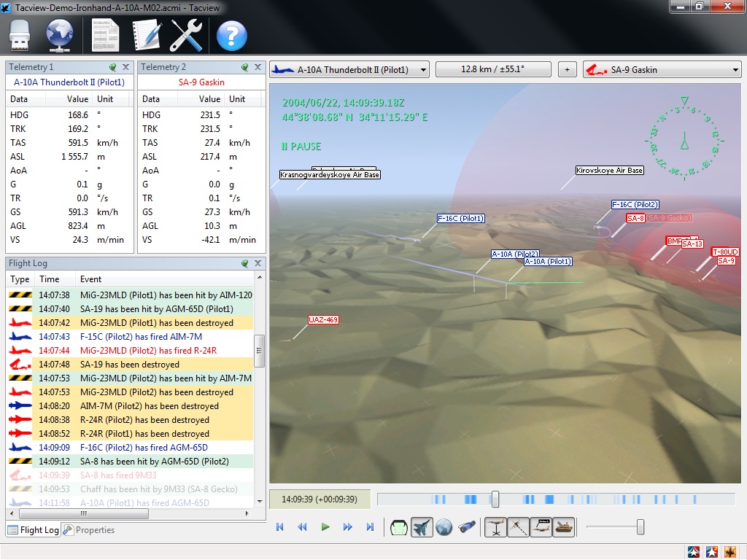
Task: Close the Telemetry 1 panel
Action: [x=126, y=67]
